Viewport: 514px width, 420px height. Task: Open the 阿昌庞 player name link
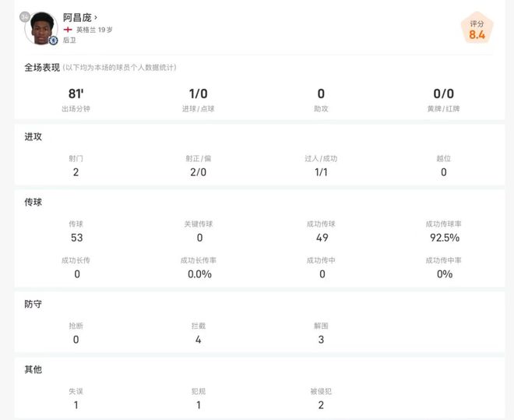[77, 16]
